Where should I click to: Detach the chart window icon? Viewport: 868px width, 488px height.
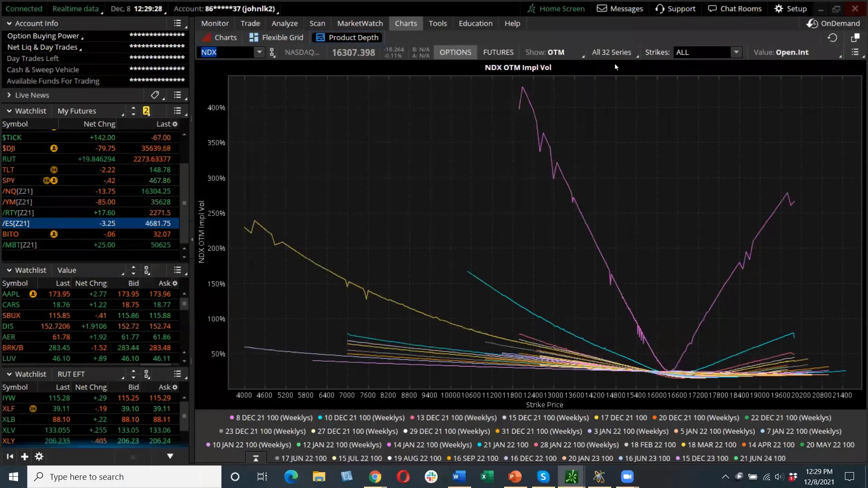coord(855,38)
